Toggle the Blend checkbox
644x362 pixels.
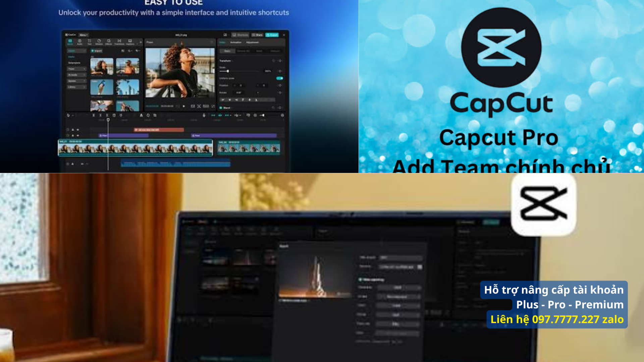pyautogui.click(x=221, y=108)
